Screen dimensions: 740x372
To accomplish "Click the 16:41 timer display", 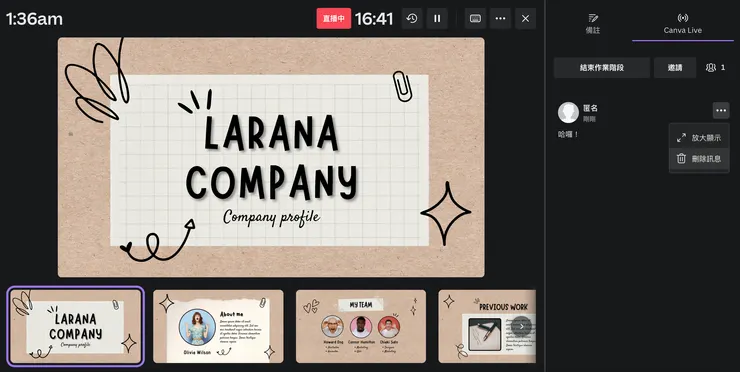I will click(x=374, y=19).
